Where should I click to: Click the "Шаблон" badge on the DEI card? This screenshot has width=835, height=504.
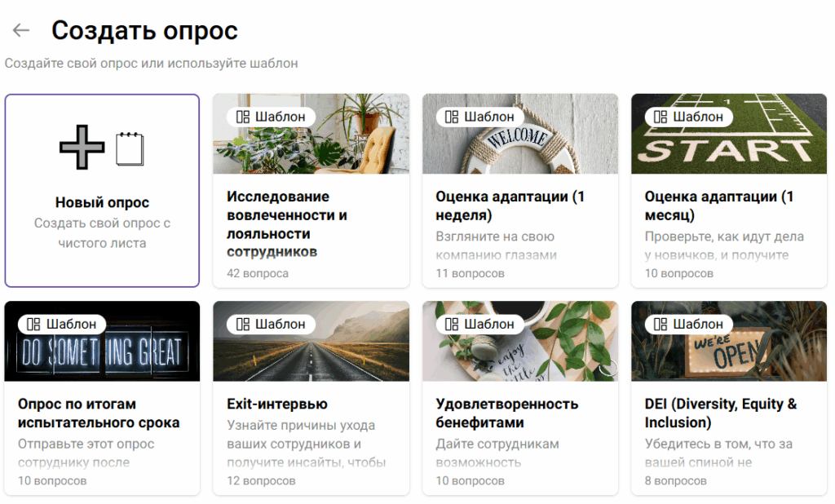coord(690,324)
